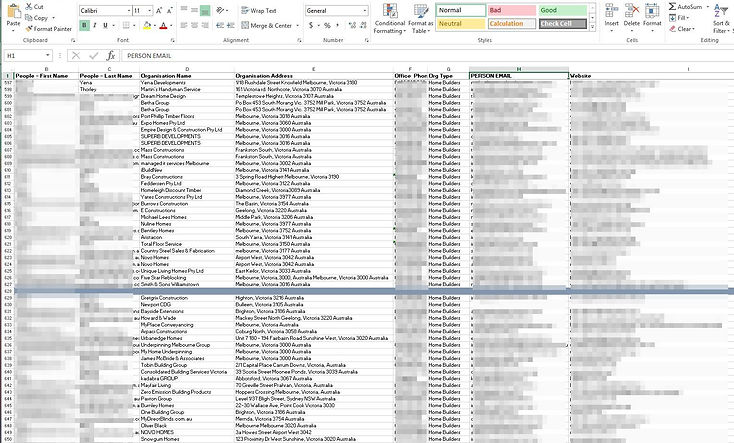
Task: Apply Percent Style number format
Action: pyautogui.click(x=327, y=25)
